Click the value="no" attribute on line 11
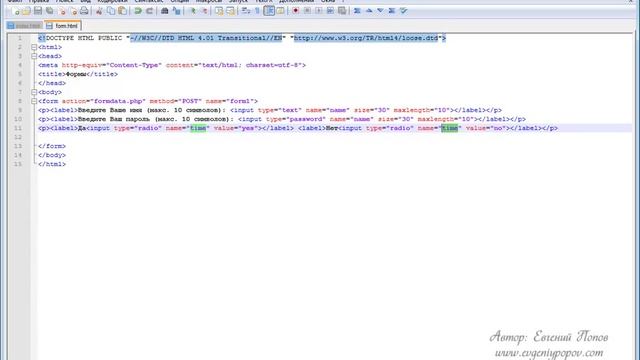 pos(486,128)
